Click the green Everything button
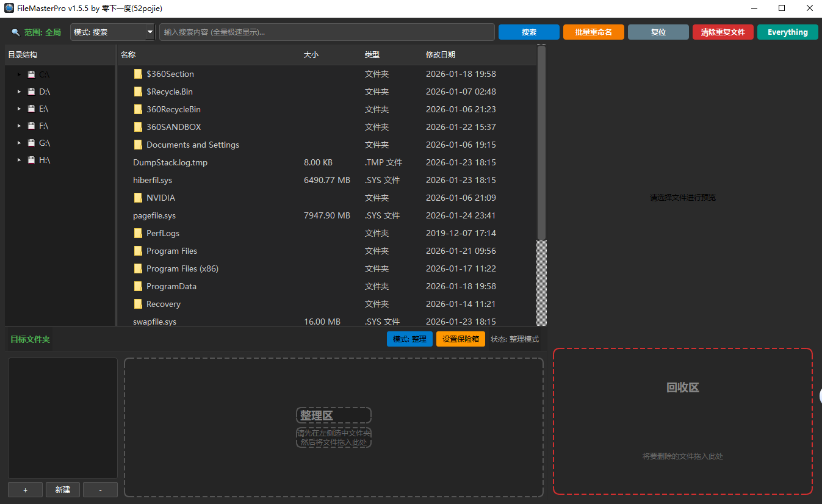 (x=787, y=32)
